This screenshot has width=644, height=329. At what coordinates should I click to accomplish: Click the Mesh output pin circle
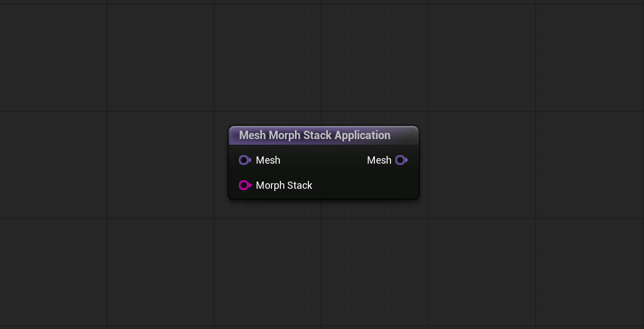click(400, 160)
